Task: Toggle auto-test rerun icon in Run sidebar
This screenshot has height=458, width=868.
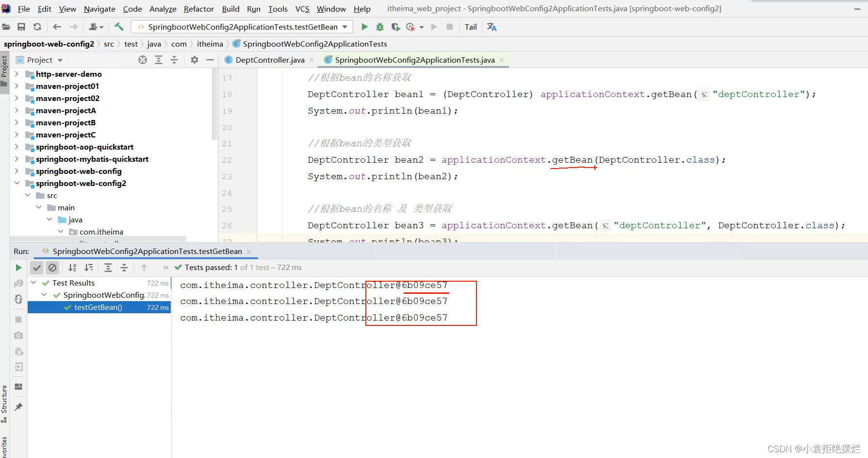Action: [x=18, y=299]
